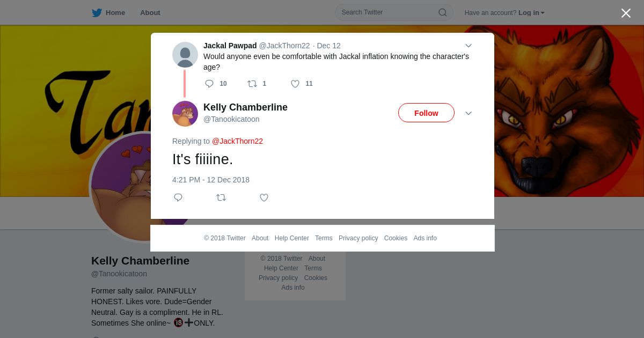Click the @JackThorn22 reply mention link
The width and height of the screenshot is (644, 338).
pyautogui.click(x=237, y=141)
